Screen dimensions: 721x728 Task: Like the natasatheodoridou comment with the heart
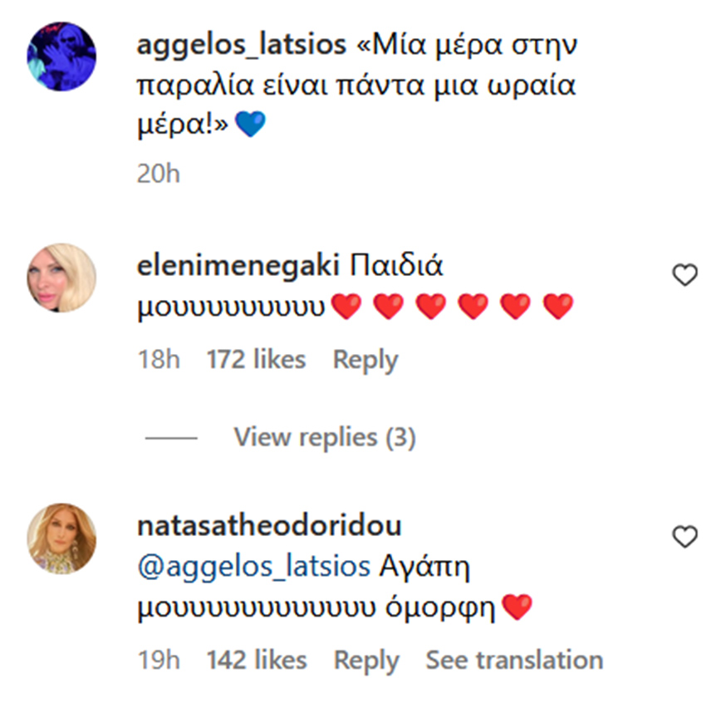(x=684, y=537)
